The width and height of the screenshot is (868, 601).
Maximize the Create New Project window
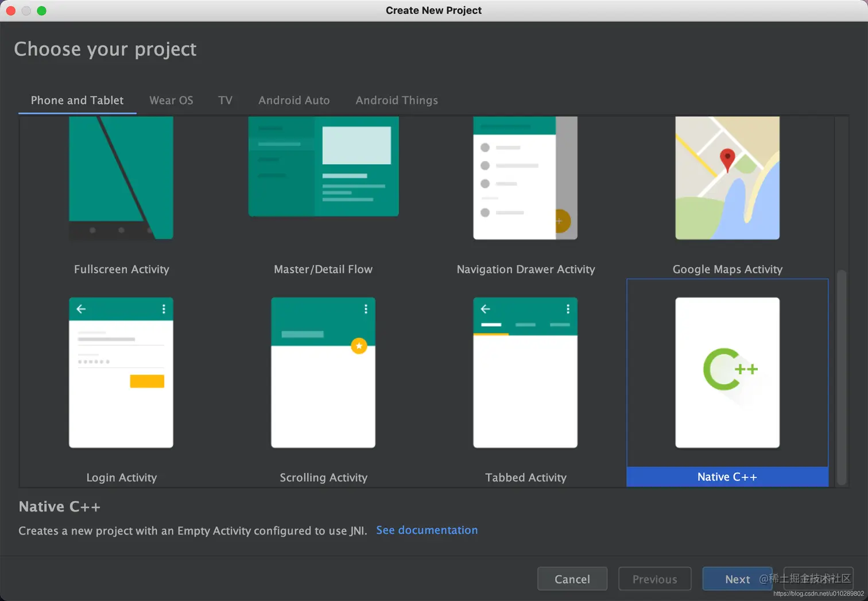[42, 10]
